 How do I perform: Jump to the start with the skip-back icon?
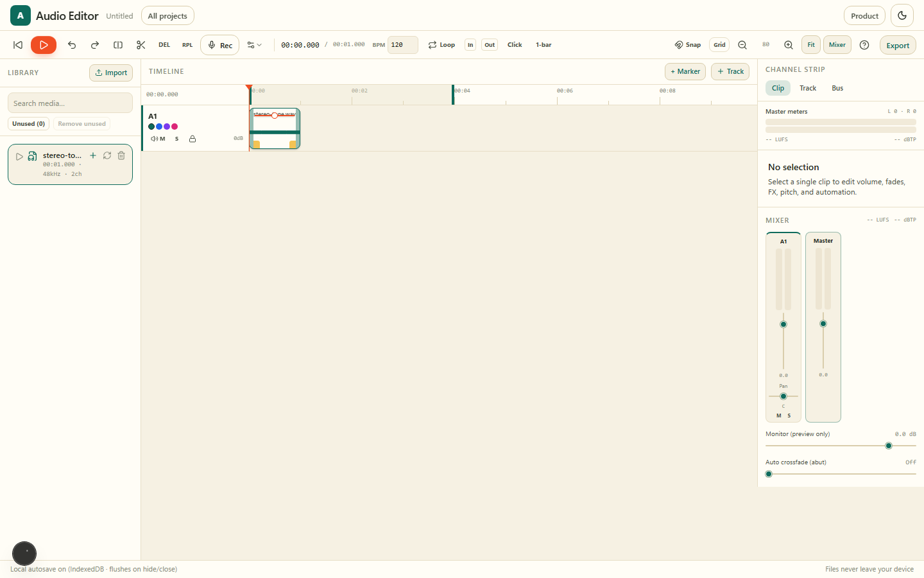(18, 45)
